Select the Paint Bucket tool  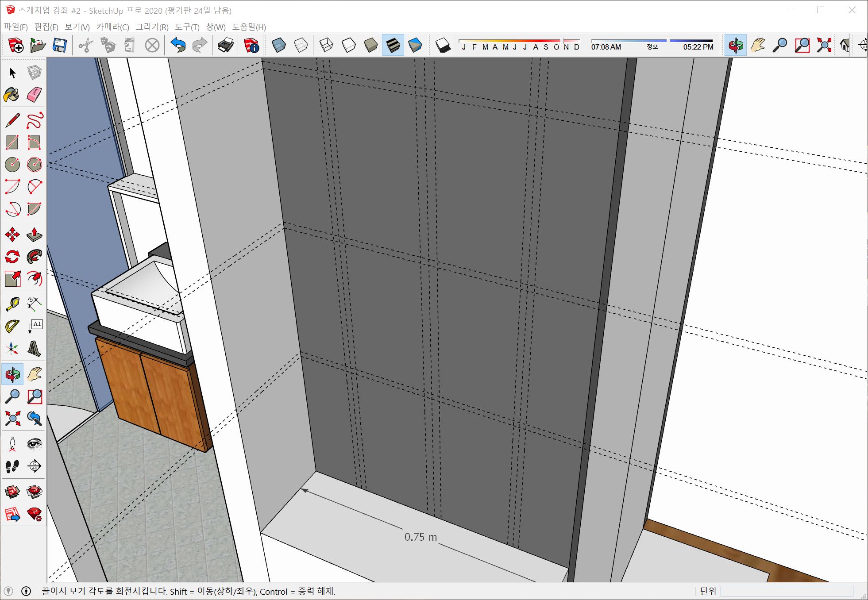[12, 95]
